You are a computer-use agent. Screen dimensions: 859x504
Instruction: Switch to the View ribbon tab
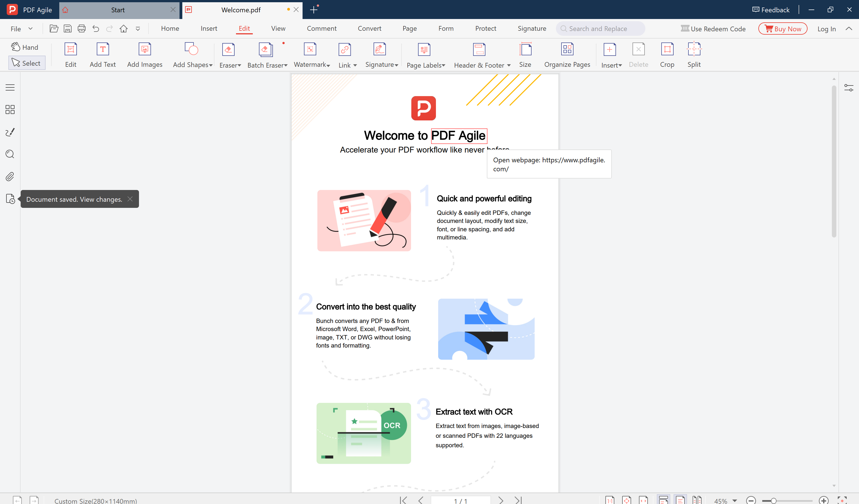click(x=278, y=28)
